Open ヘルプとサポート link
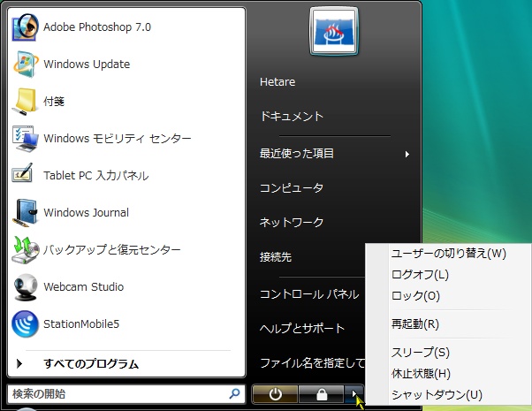 pos(302,328)
